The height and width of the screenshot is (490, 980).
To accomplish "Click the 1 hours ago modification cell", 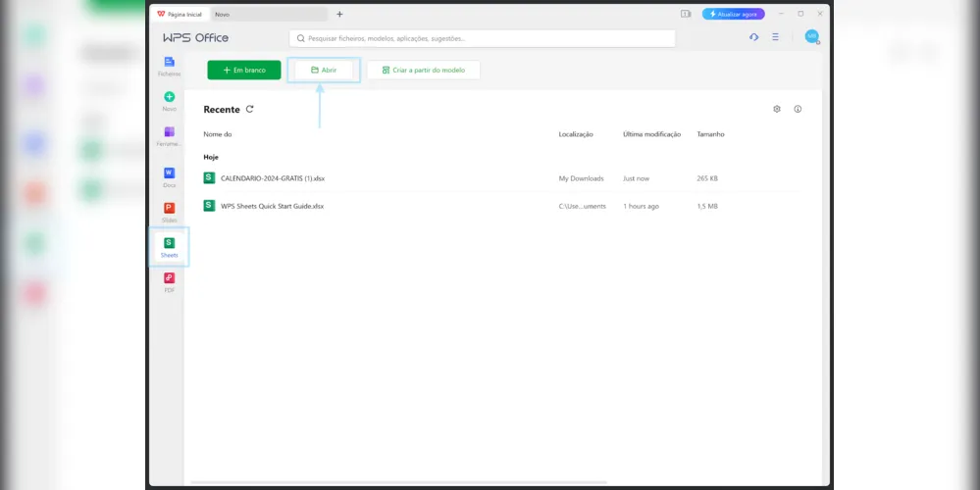I will pos(641,206).
